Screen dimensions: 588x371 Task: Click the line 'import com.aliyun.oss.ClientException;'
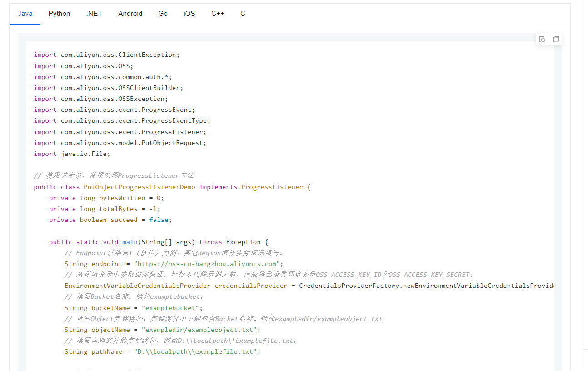coord(107,55)
